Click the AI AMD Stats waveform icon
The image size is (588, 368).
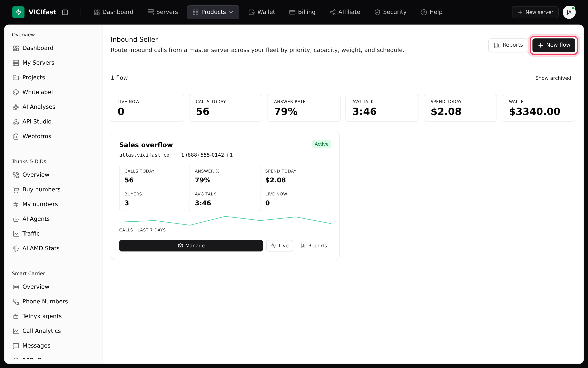(16, 248)
